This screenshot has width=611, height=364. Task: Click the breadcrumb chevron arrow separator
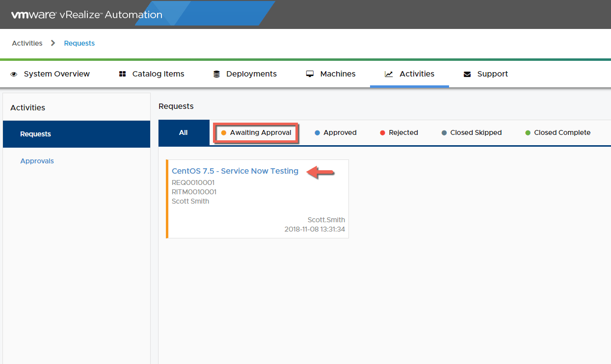[x=53, y=43]
